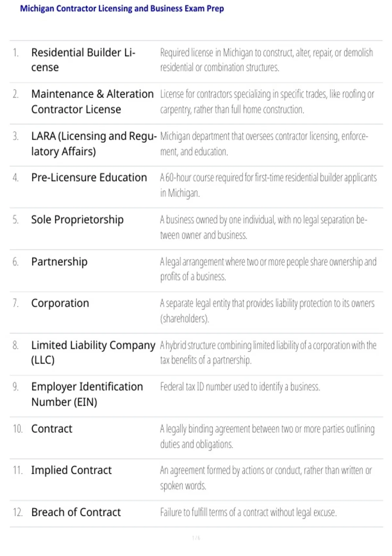Click the definition about shareholders liability protection
This screenshot has height=556, width=392.
coord(267,311)
